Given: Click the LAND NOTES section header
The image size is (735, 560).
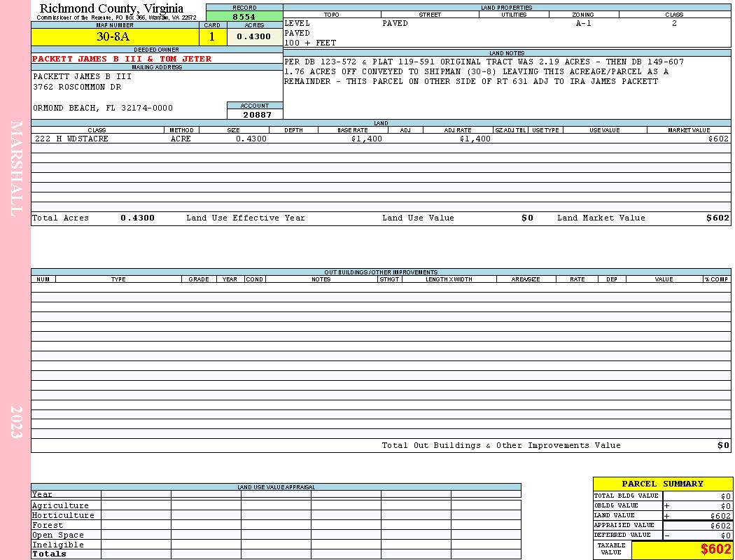Looking at the screenshot, I should 507,53.
